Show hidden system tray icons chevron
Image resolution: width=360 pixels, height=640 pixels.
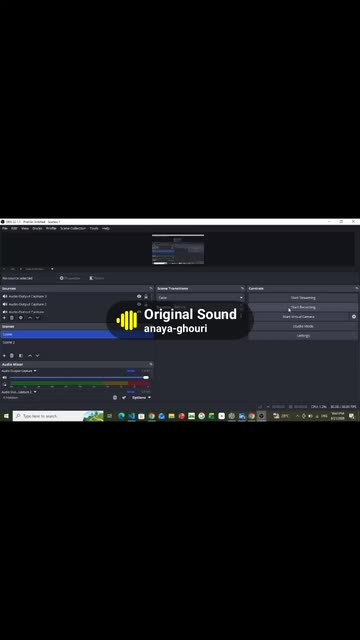tap(297, 416)
